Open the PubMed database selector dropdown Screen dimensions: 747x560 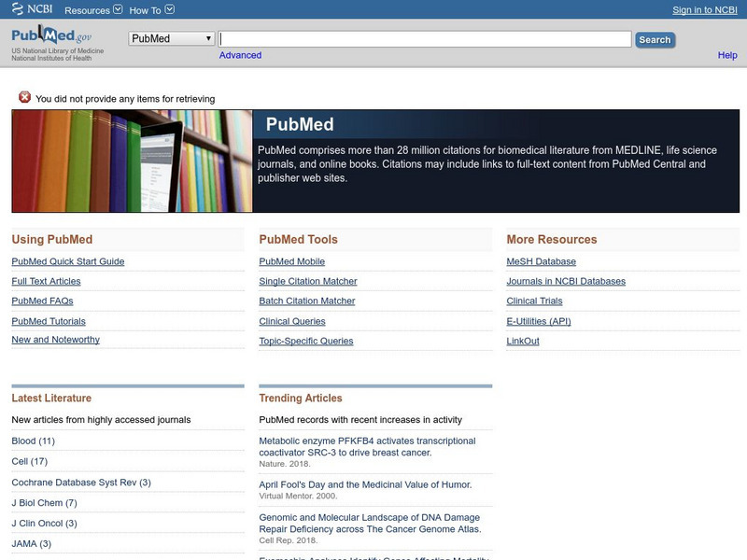coord(172,38)
